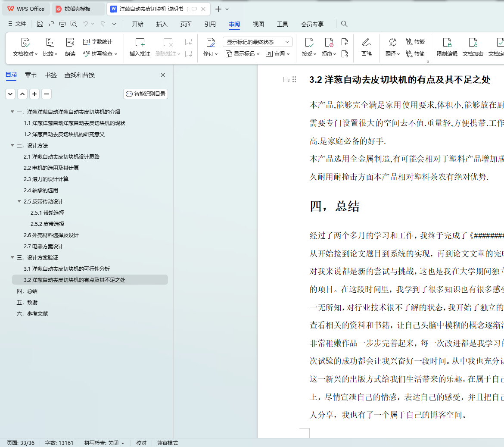Switch to the 书签 navigation tab
The width and height of the screenshot is (504, 447).
51,75
